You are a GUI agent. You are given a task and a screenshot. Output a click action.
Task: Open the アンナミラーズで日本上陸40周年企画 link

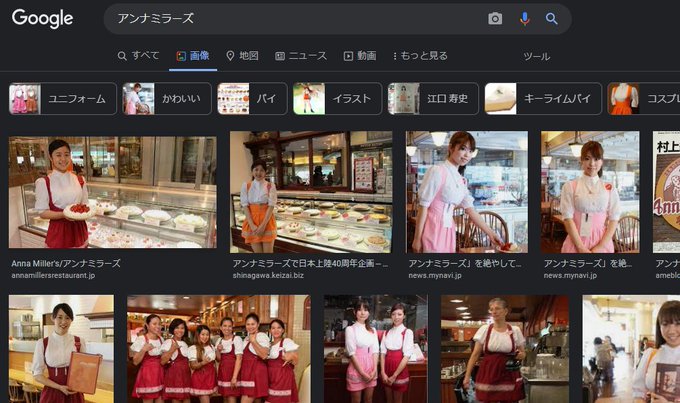[x=310, y=263]
